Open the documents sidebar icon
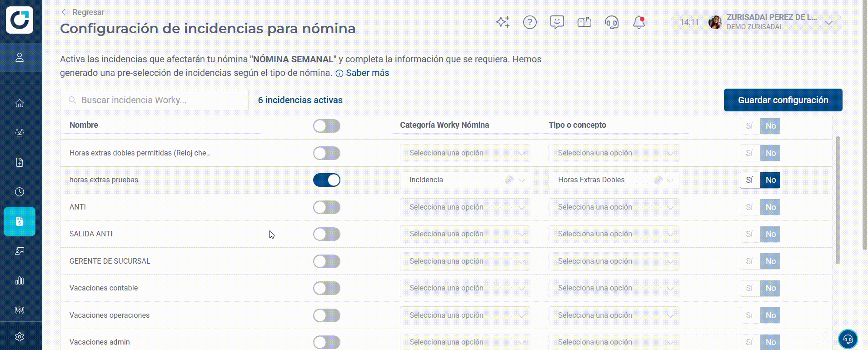This screenshot has width=868, height=350. [20, 162]
